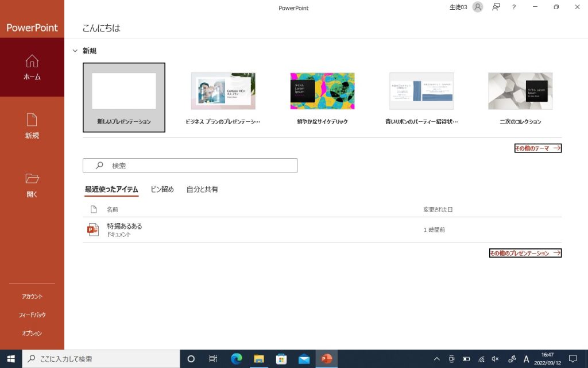
Task: Click the その他のテーマ link
Action: pos(537,148)
